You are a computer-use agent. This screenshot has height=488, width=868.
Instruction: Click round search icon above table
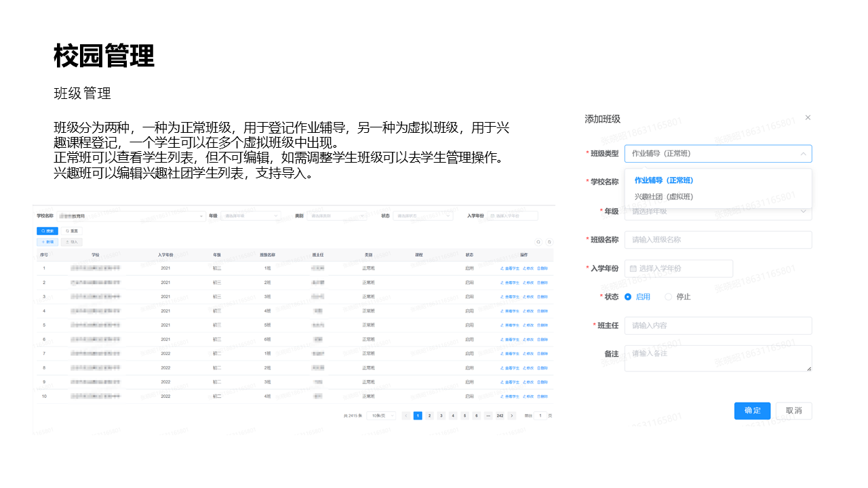538,242
